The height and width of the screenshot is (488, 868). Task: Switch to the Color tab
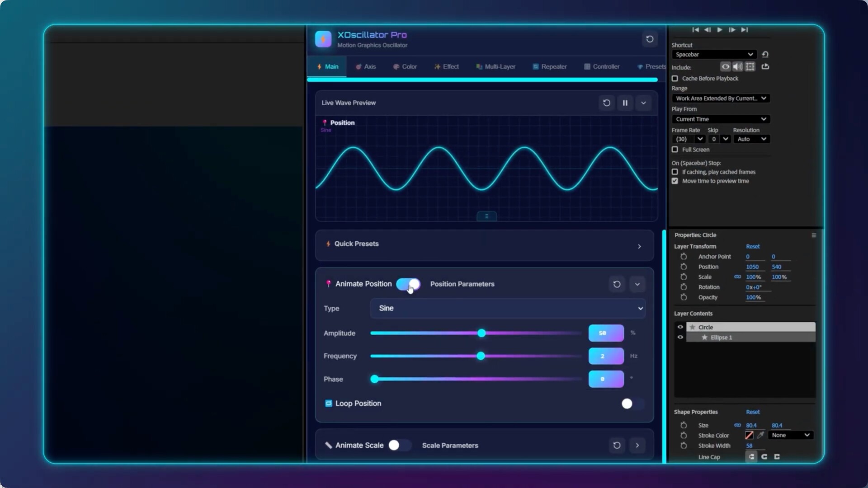(405, 67)
